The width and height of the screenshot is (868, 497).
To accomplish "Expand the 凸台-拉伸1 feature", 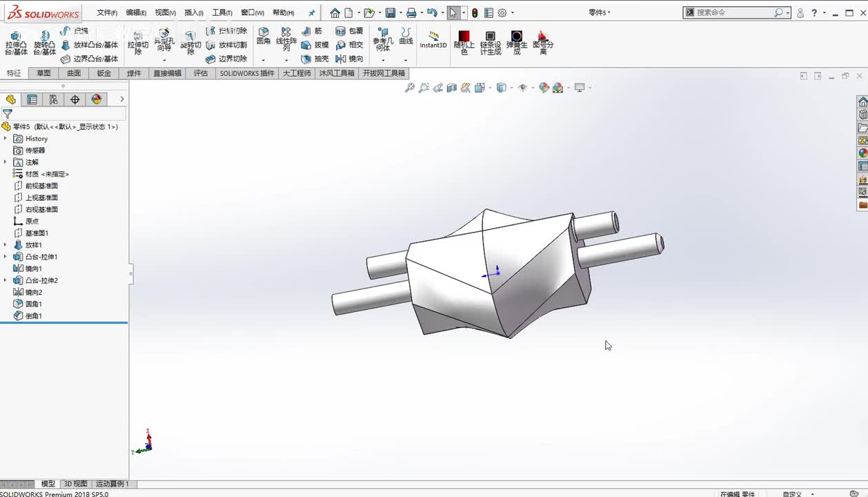I will click(x=5, y=257).
